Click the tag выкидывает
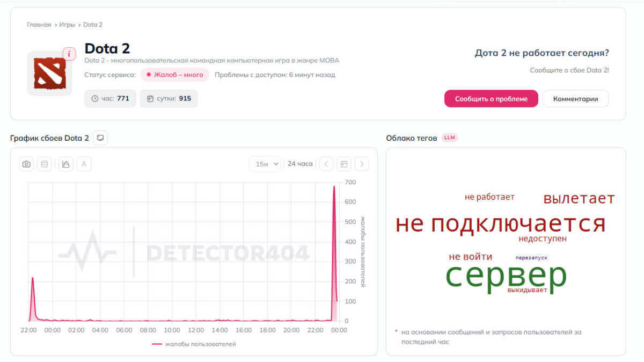644x362 pixels. (528, 290)
